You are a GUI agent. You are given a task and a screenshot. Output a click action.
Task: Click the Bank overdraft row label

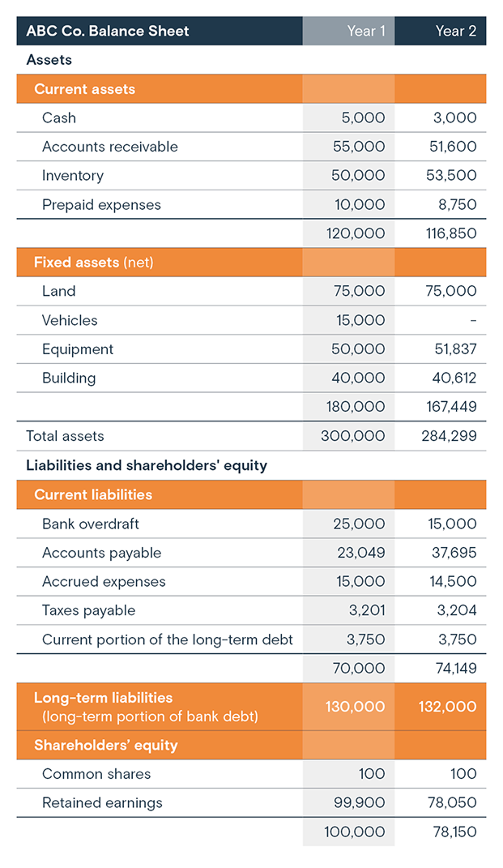click(x=91, y=524)
